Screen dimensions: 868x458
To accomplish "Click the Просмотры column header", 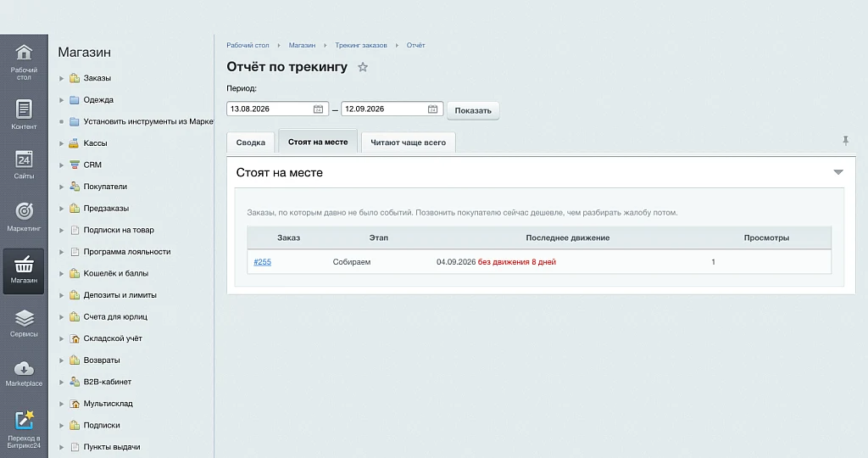I will tap(766, 237).
